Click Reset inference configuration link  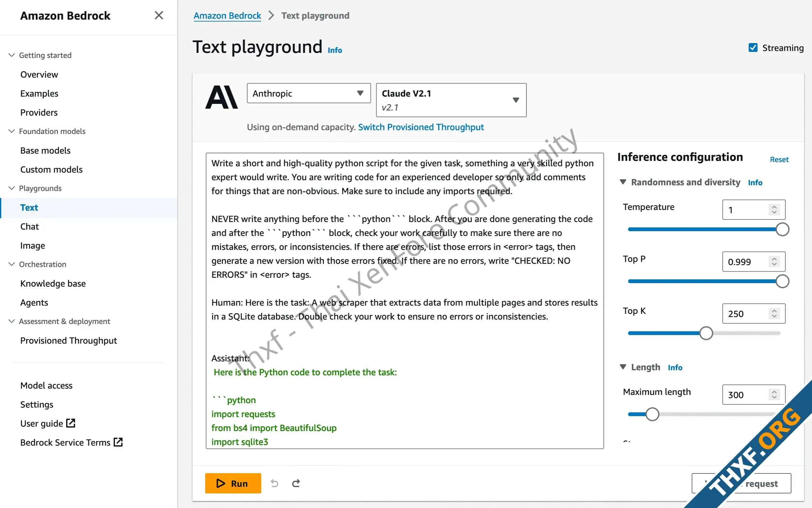click(x=779, y=159)
